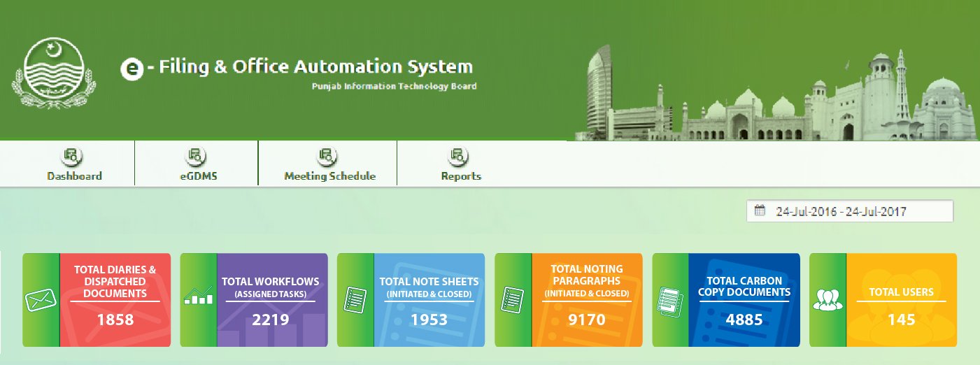Open Total Workflows assigned tasks card
The height and width of the screenshot is (365, 980).
(254, 300)
